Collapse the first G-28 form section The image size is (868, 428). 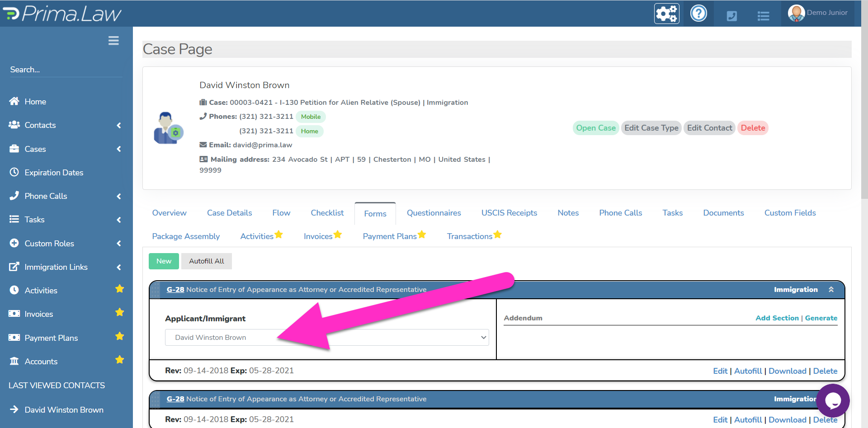pos(831,289)
